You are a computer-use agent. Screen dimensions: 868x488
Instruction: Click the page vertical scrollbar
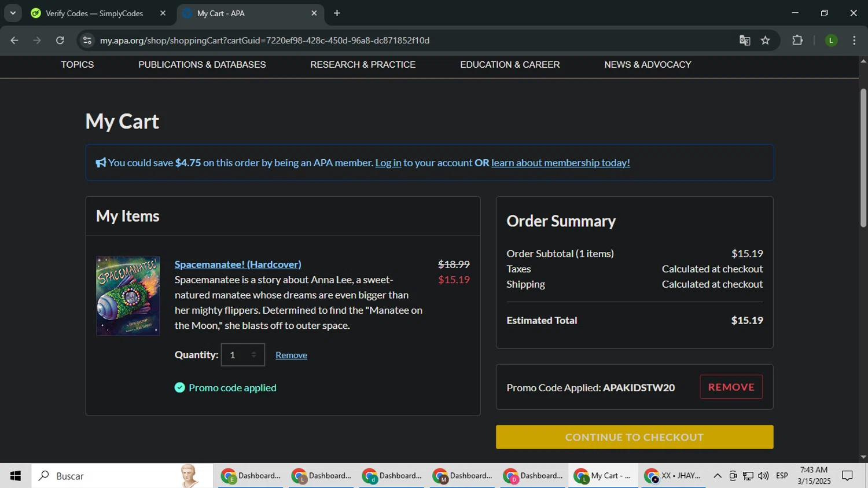click(x=863, y=157)
